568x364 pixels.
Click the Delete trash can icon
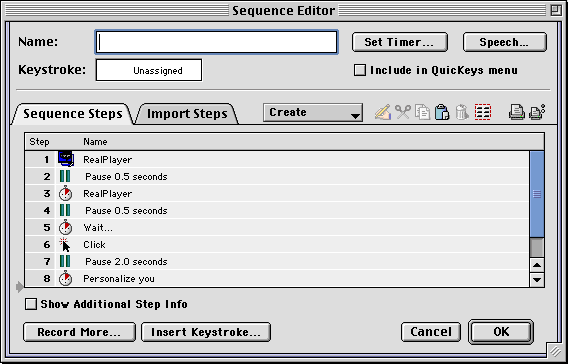click(462, 112)
